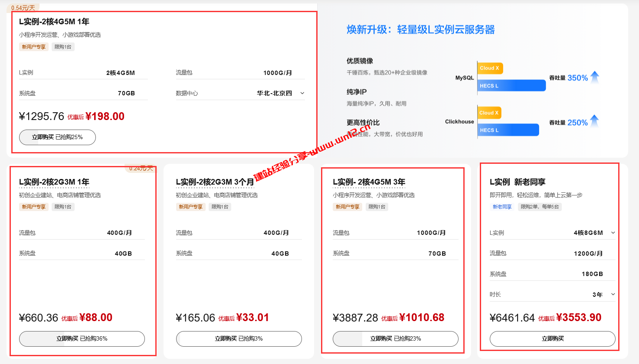Viewport: 639px width, 364px height.
Task: Click the blue 新老同享 tag
Action: (x=502, y=207)
